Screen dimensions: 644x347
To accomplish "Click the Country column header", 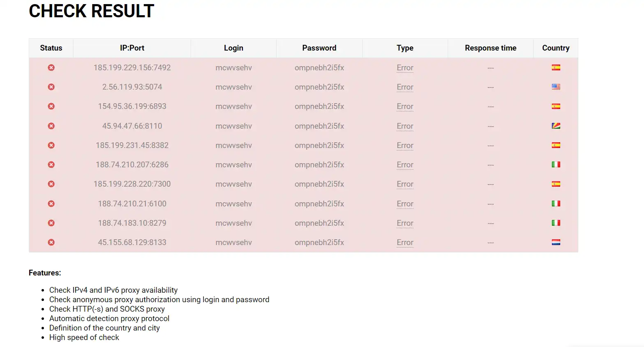I will [556, 48].
